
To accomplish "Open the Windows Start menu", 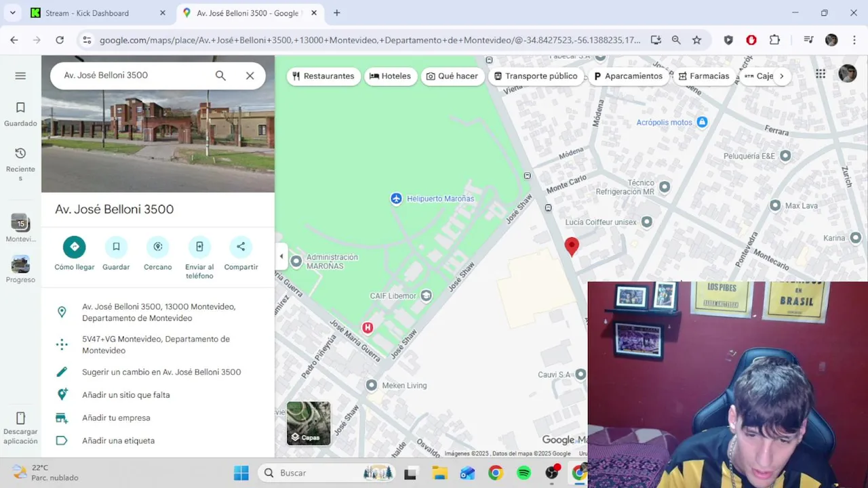I will click(241, 473).
